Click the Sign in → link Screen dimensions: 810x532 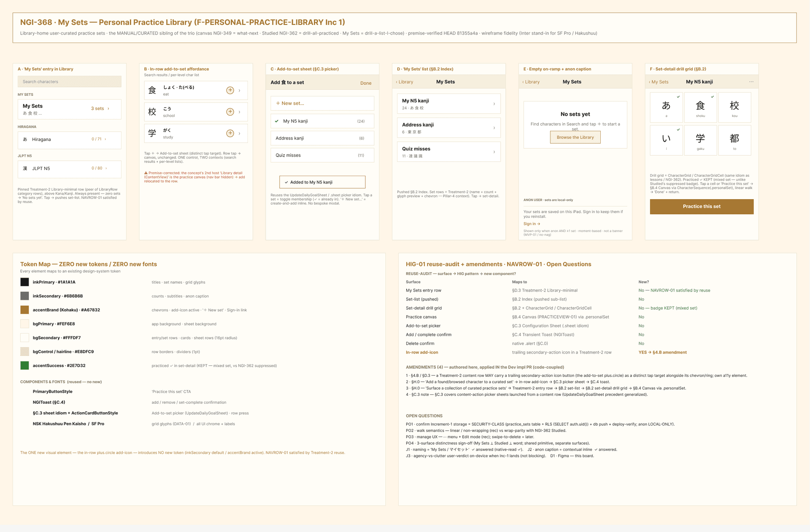[x=532, y=224]
